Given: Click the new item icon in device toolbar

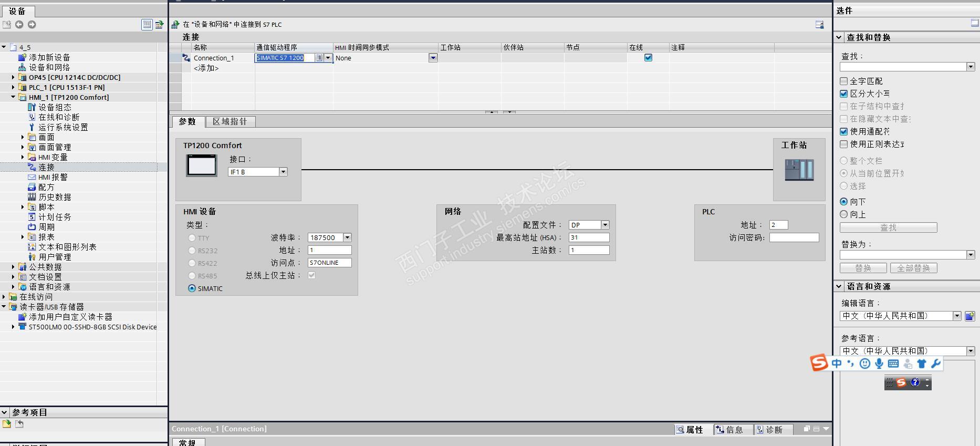Looking at the screenshot, I should (7, 25).
